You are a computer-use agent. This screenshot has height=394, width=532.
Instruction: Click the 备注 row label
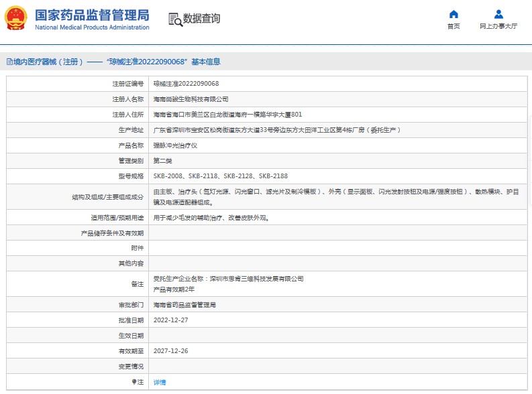click(x=138, y=284)
